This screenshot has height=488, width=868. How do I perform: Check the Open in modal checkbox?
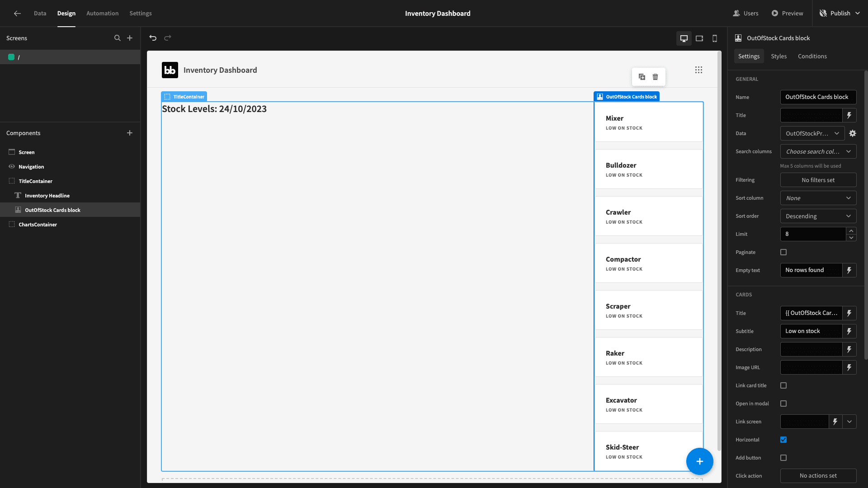tap(783, 404)
